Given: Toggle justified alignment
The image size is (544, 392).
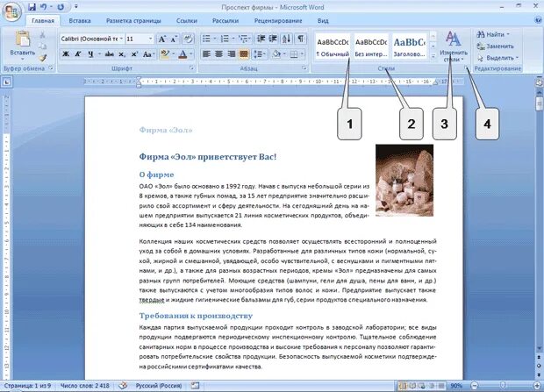Looking at the screenshot, I should [244, 54].
